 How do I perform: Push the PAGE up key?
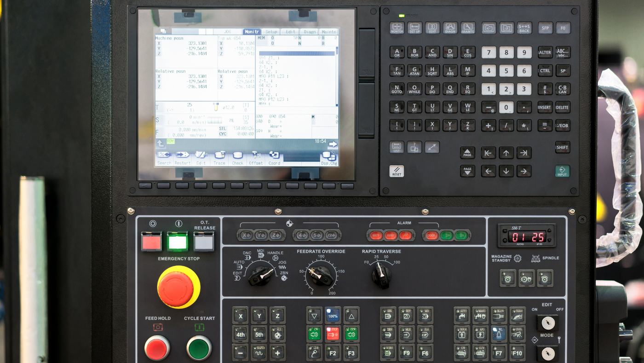[x=467, y=153]
